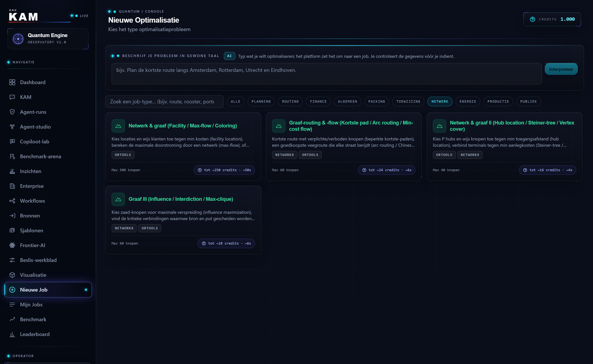Screen dimensions: 593x364
Task: Click the Leaderboard bar chart icon
Action: pos(12,334)
